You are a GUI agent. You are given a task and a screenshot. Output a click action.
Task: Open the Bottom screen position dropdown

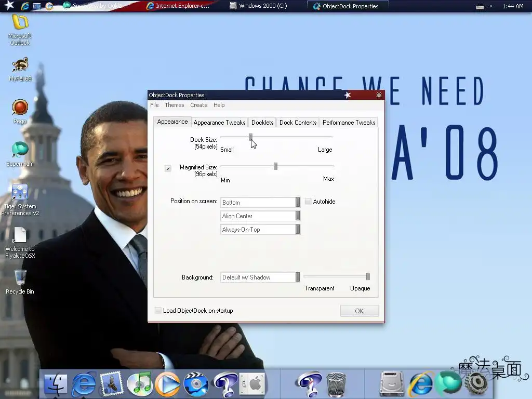(x=260, y=202)
